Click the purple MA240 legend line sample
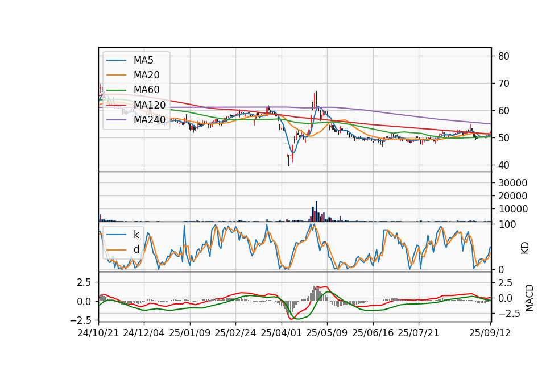This screenshot has width=546, height=392. tap(116, 120)
